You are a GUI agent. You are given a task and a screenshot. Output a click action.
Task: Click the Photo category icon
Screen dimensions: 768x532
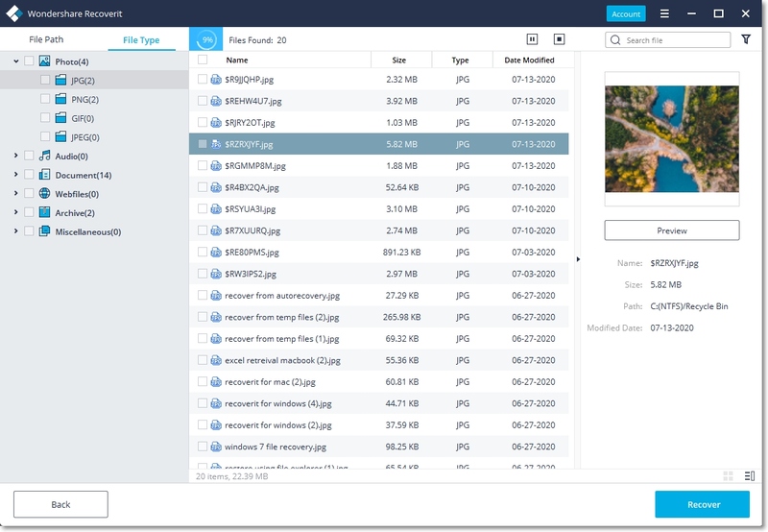tap(44, 61)
